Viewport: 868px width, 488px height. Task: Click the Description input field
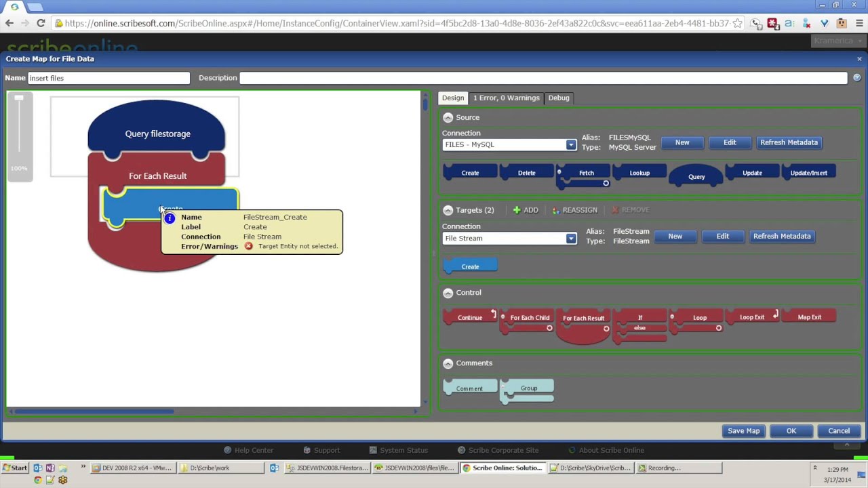tap(543, 78)
